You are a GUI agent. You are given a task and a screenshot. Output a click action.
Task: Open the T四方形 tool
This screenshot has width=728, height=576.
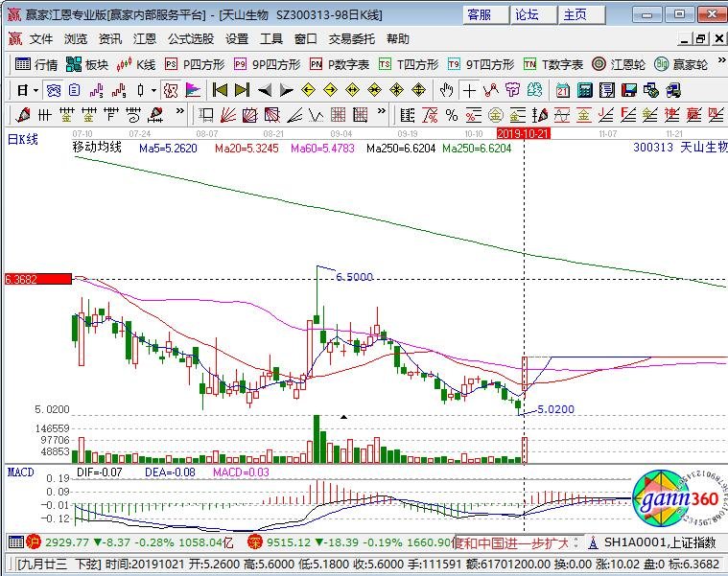(x=409, y=64)
